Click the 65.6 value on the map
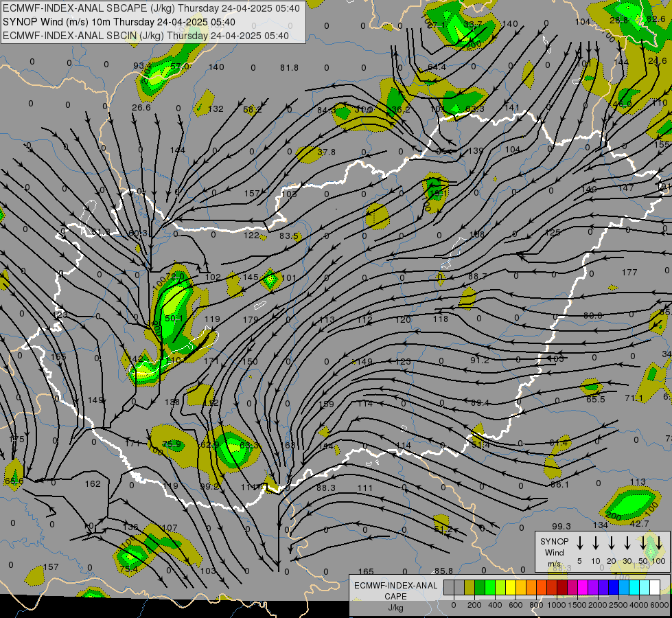This screenshot has height=618, width=672. click(x=14, y=481)
